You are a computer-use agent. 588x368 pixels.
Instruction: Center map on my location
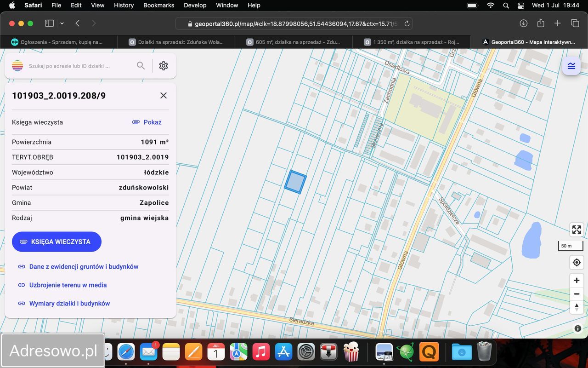(x=577, y=263)
